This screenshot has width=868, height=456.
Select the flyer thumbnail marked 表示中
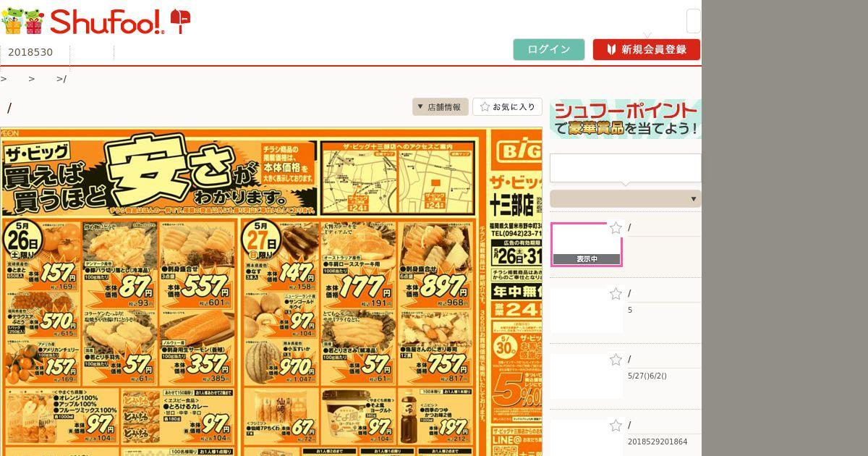click(x=587, y=245)
